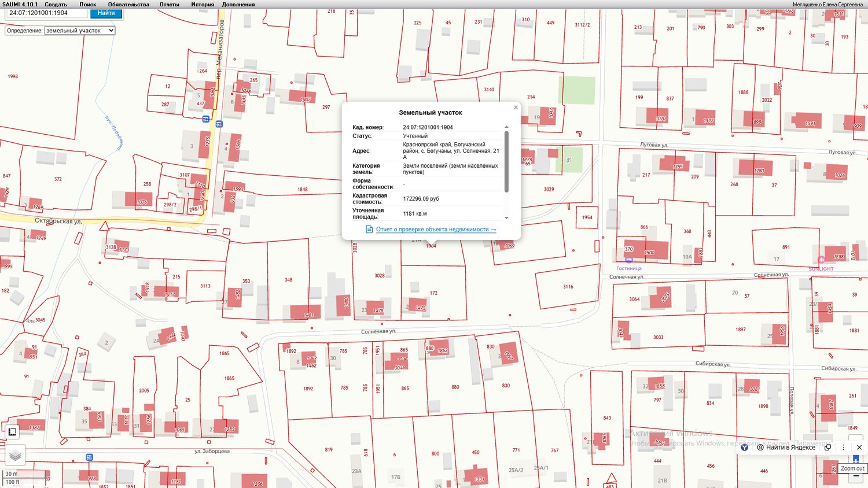Click parcel label 3033 on the map
Viewport: 868px width, 488px height.
659,338
